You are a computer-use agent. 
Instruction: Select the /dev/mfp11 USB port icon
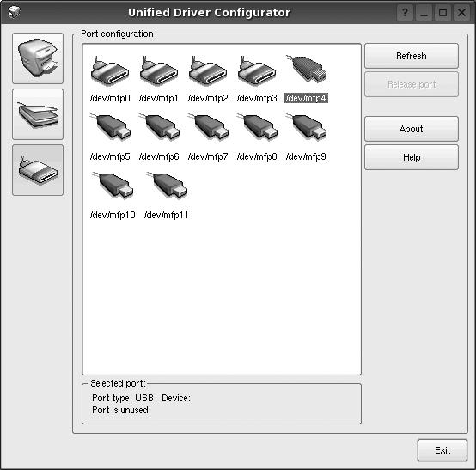(167, 186)
